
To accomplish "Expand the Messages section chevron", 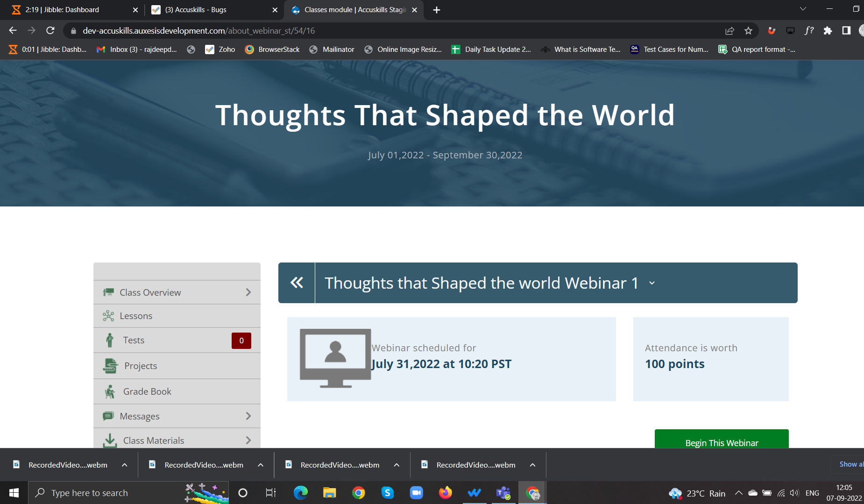I will (x=248, y=416).
